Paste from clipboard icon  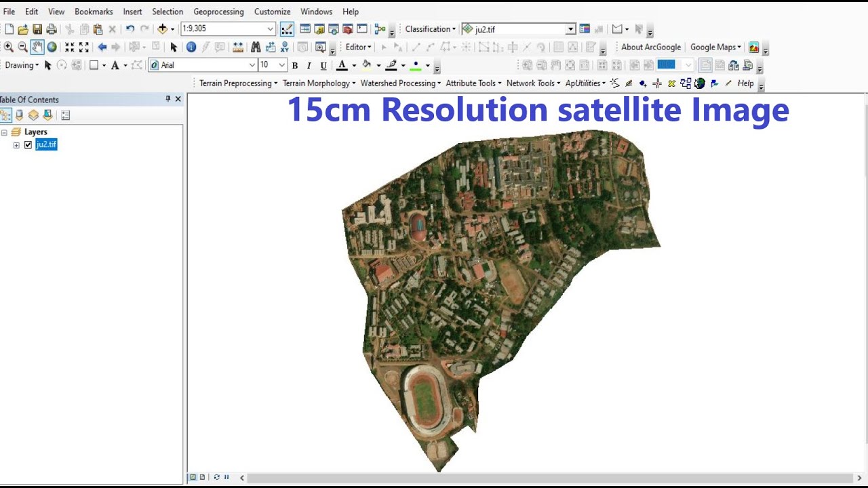98,29
